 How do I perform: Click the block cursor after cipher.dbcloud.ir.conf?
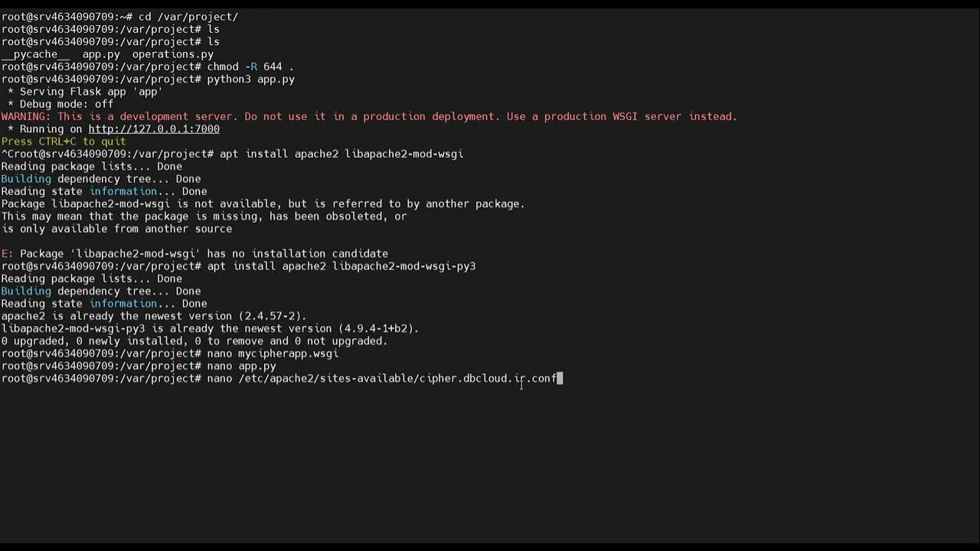pos(560,379)
